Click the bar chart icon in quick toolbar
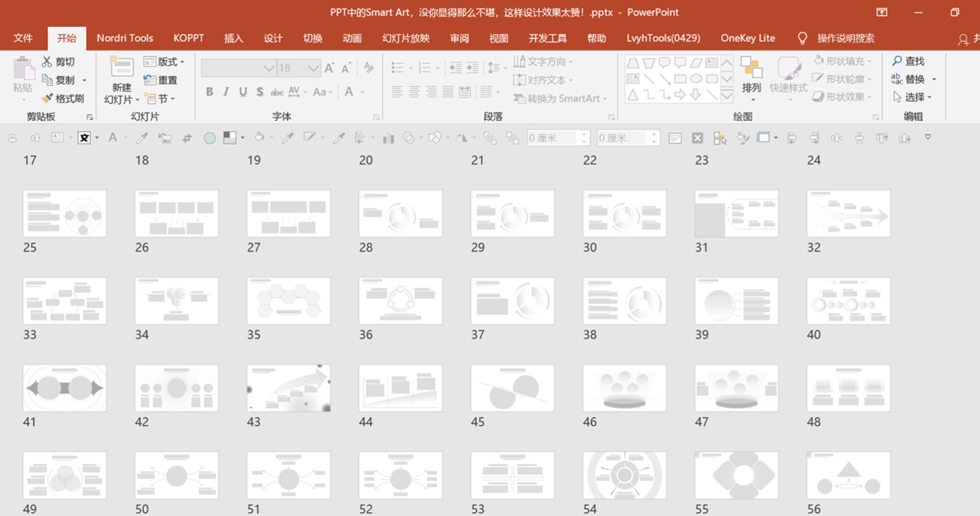Screen dimensions: 980x516 [388, 138]
